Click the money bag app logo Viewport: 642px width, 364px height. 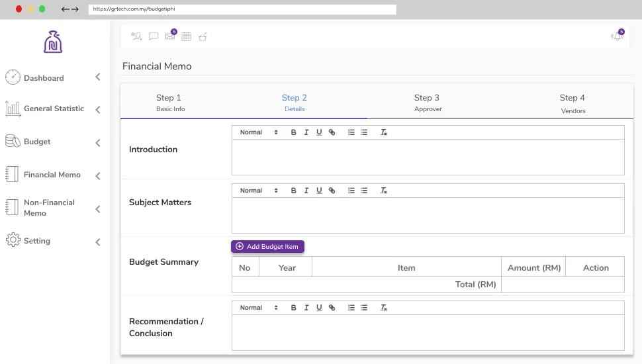tap(53, 42)
